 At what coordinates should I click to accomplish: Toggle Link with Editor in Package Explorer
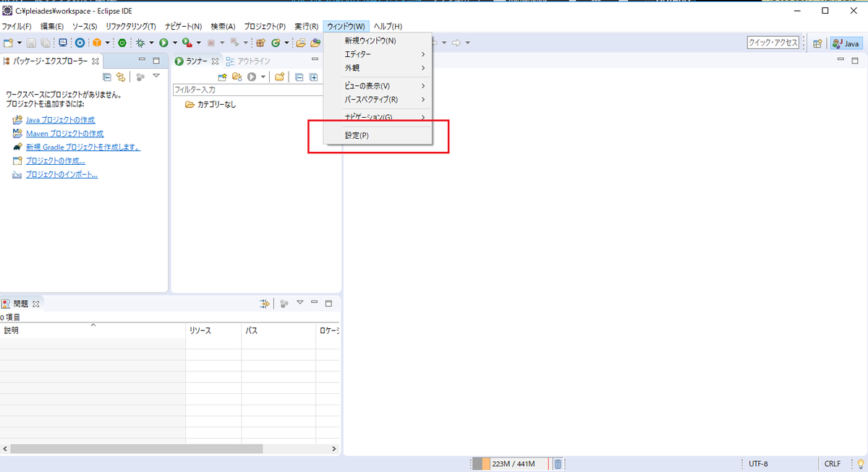(121, 77)
